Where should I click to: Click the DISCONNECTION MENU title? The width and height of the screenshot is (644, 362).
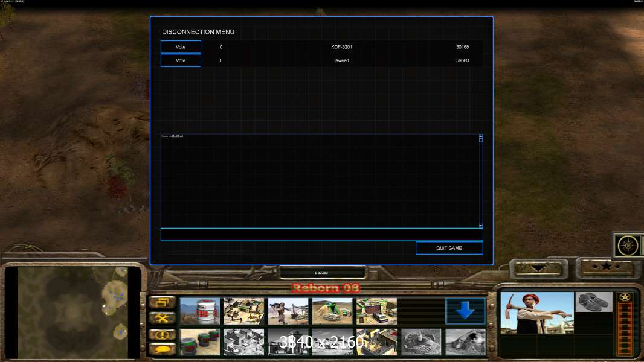[198, 31]
